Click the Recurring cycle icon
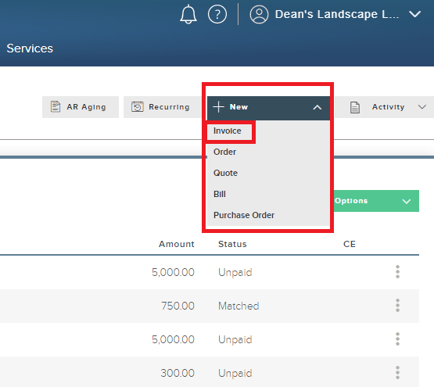 pos(137,107)
